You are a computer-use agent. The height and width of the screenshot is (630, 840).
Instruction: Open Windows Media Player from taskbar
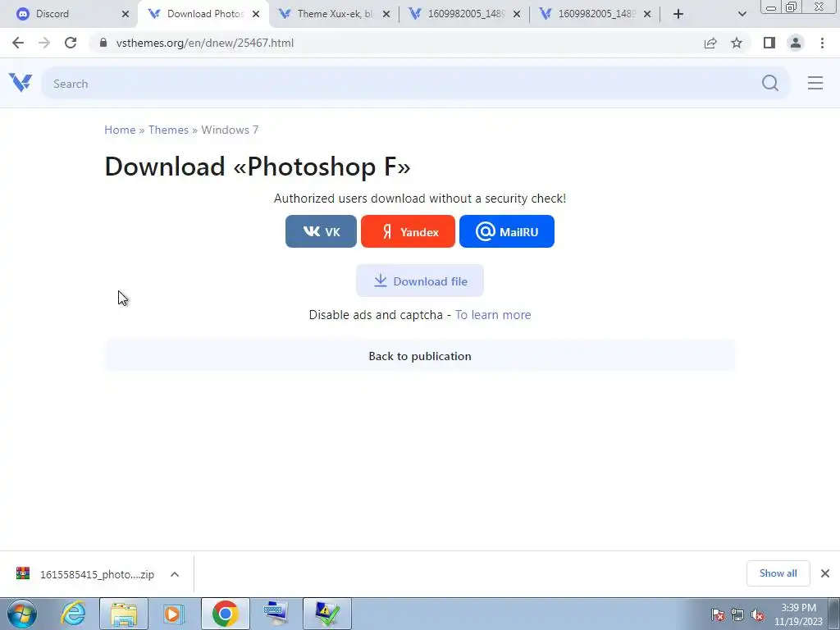pos(174,614)
